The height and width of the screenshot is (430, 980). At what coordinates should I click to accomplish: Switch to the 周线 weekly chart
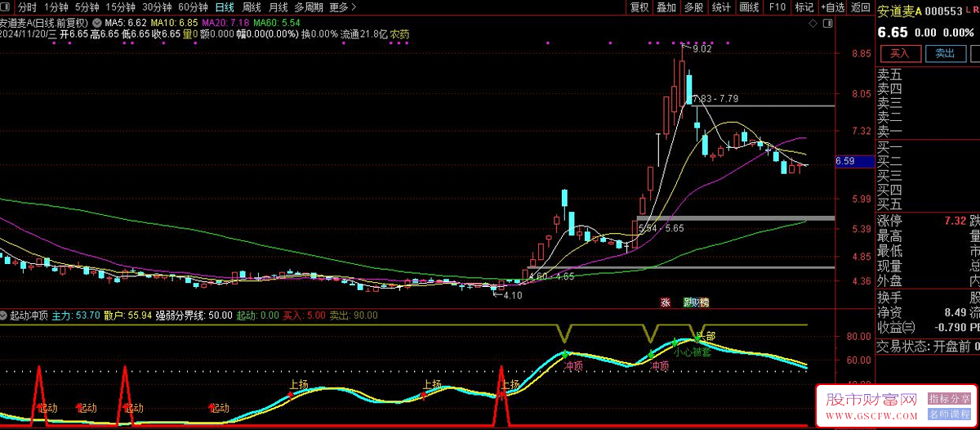tap(251, 7)
